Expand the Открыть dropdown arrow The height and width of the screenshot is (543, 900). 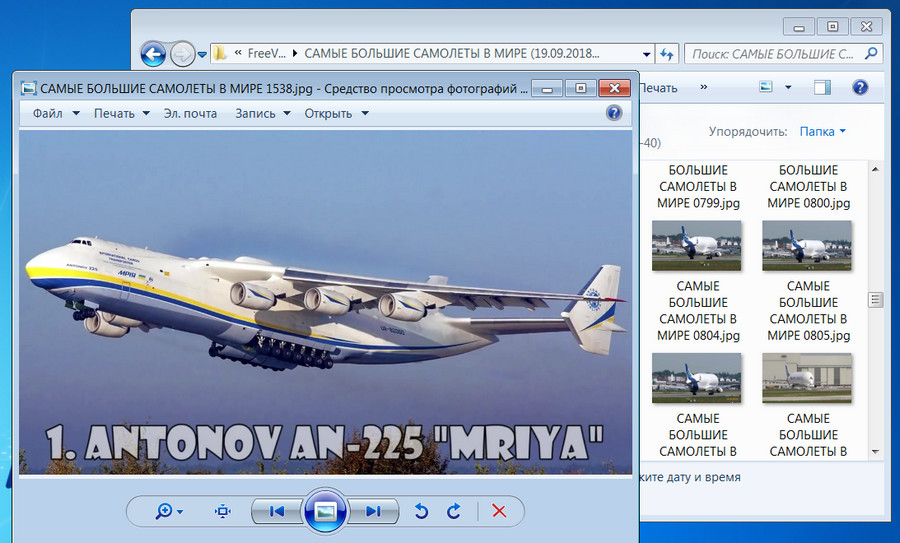click(365, 114)
